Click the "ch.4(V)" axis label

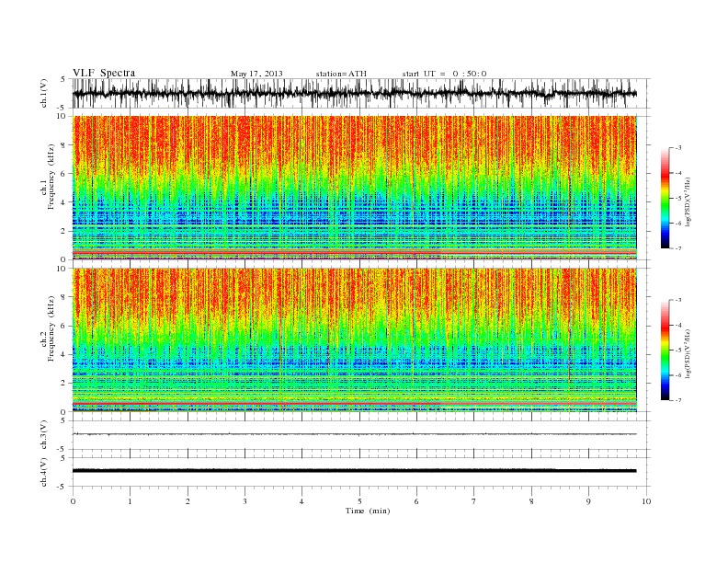(x=44, y=472)
